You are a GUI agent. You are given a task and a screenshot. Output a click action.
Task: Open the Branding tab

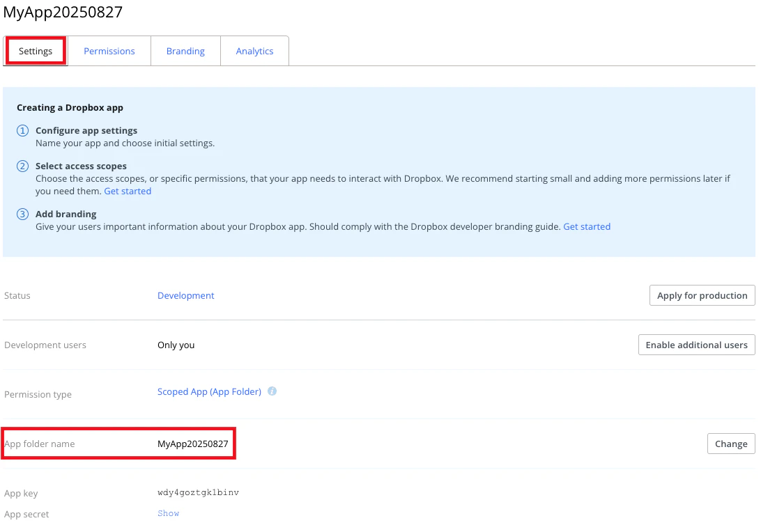pos(185,51)
